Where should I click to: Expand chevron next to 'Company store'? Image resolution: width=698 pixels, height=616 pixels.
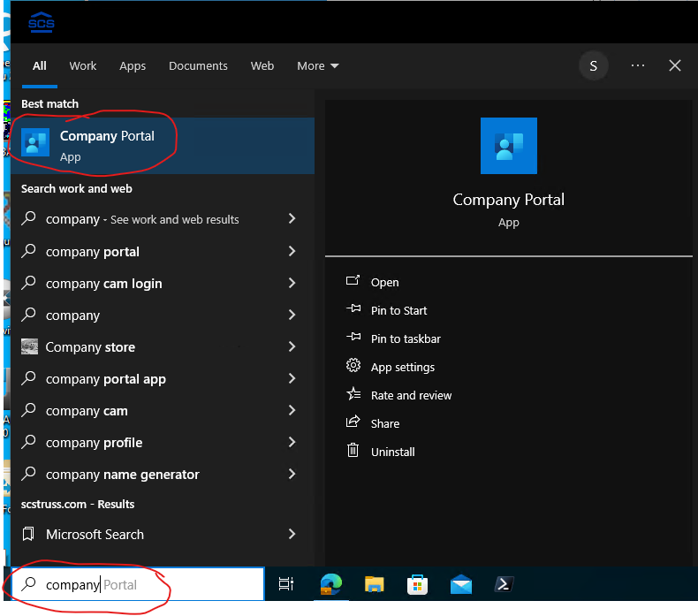click(x=292, y=346)
